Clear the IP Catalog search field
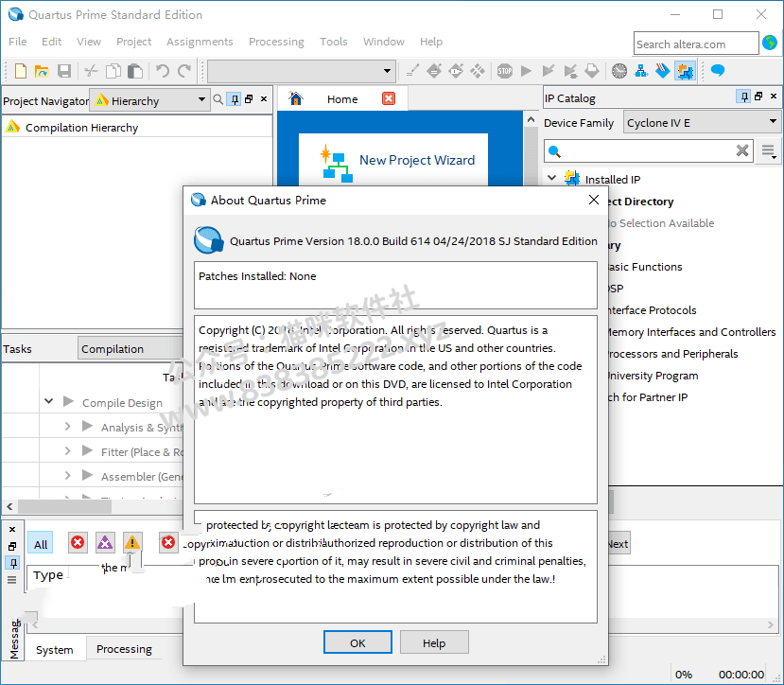Screen dimensions: 784x685 (742, 150)
